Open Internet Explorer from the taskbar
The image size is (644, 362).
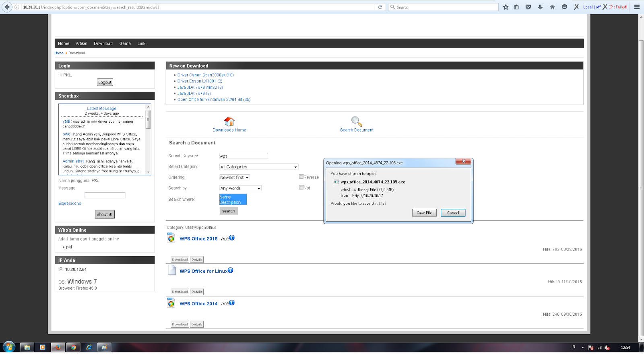coord(89,348)
